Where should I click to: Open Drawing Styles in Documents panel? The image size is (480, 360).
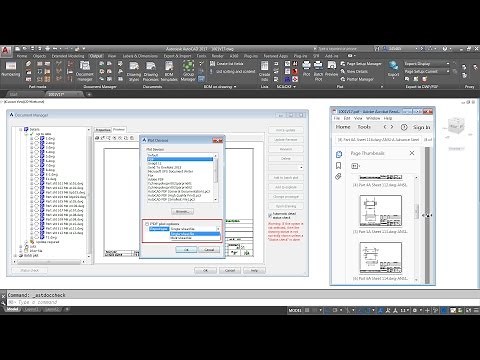click(x=134, y=72)
